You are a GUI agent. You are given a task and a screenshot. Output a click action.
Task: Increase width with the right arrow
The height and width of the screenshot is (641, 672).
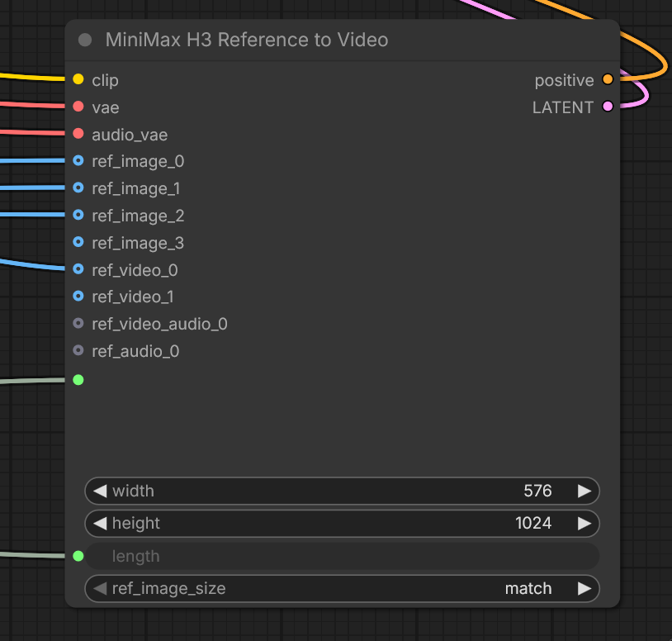coord(584,491)
